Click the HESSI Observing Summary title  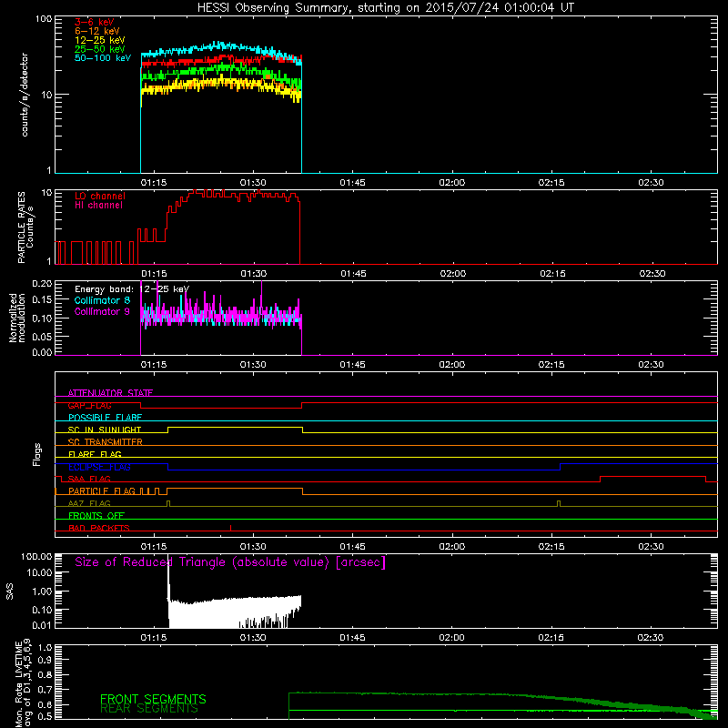tap(385, 8)
